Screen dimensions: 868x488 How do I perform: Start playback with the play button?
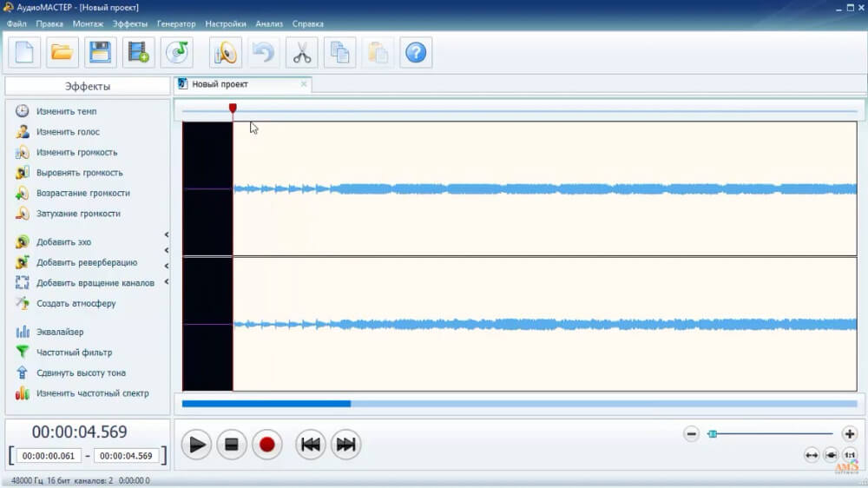click(196, 445)
